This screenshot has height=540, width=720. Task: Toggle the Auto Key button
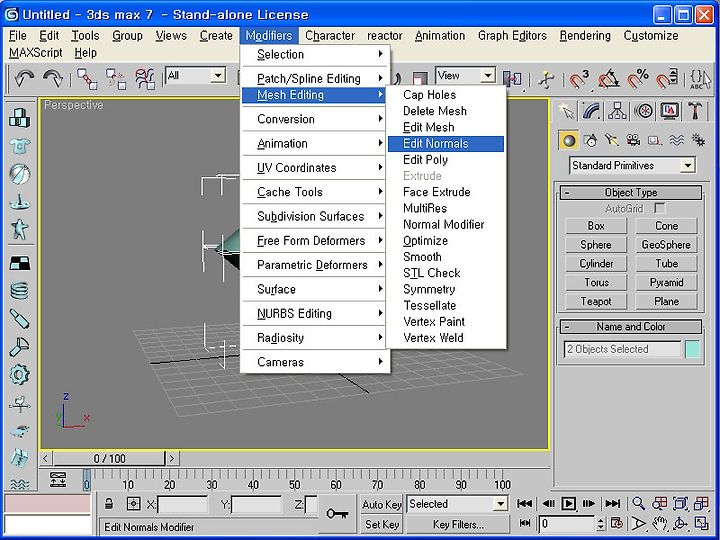point(382,504)
